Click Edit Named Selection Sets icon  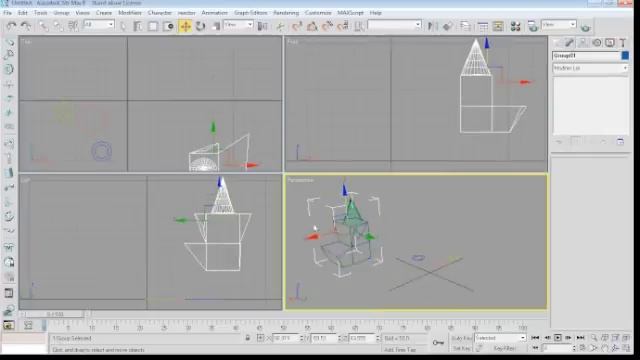coord(359,27)
